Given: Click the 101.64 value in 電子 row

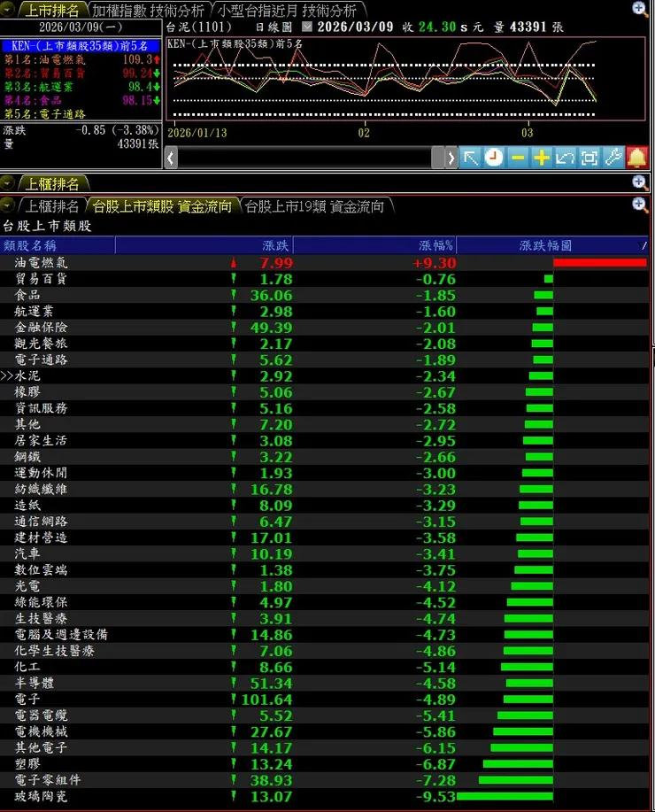Looking at the screenshot, I should tap(266, 700).
